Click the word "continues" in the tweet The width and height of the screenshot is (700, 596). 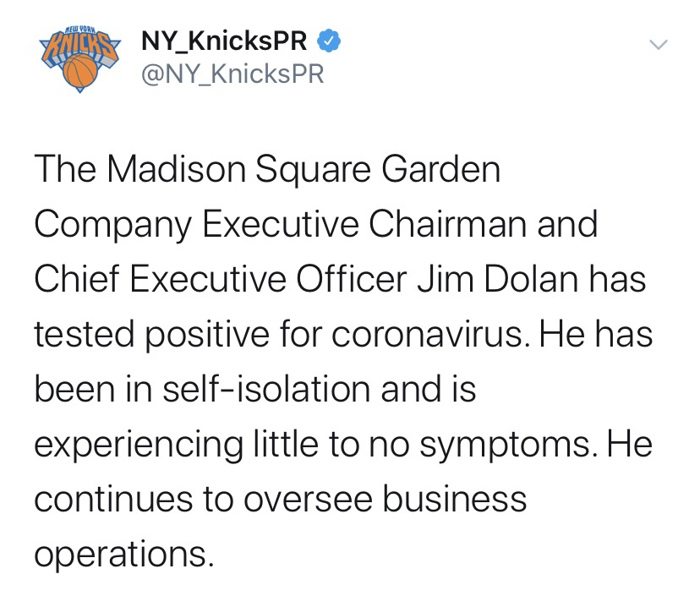(x=115, y=499)
